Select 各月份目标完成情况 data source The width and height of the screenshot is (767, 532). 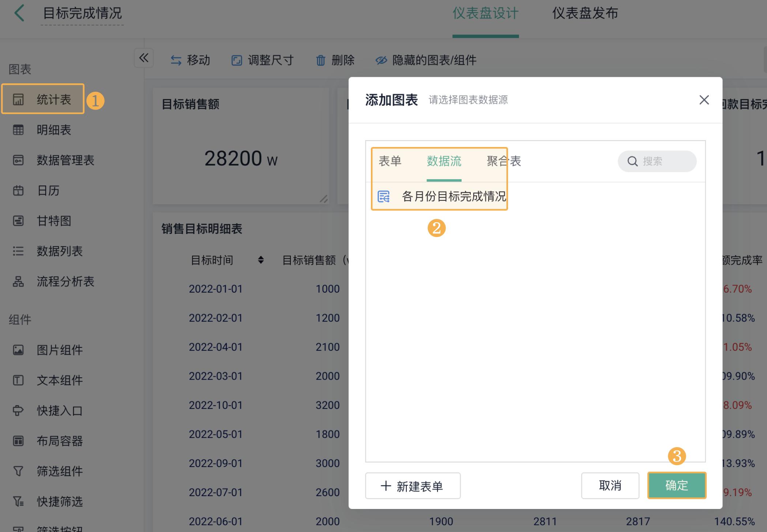pos(454,196)
